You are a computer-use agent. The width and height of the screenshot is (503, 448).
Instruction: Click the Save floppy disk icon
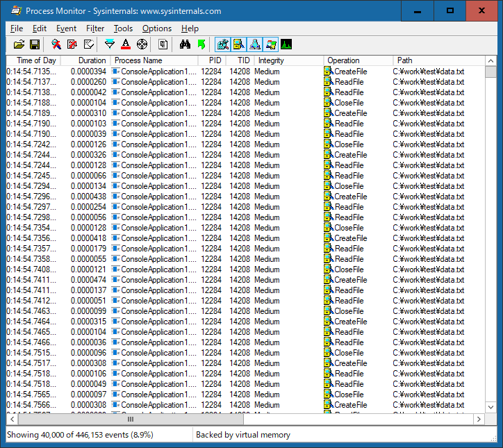tap(35, 44)
